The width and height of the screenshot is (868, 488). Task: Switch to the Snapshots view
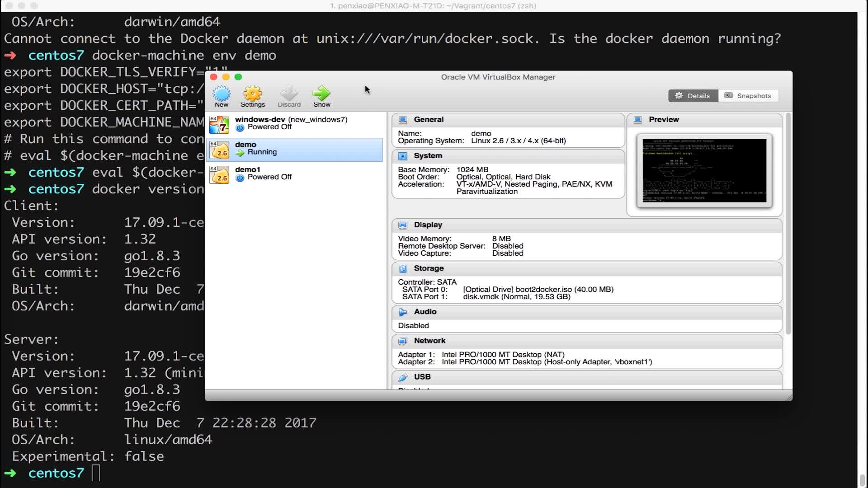(748, 96)
